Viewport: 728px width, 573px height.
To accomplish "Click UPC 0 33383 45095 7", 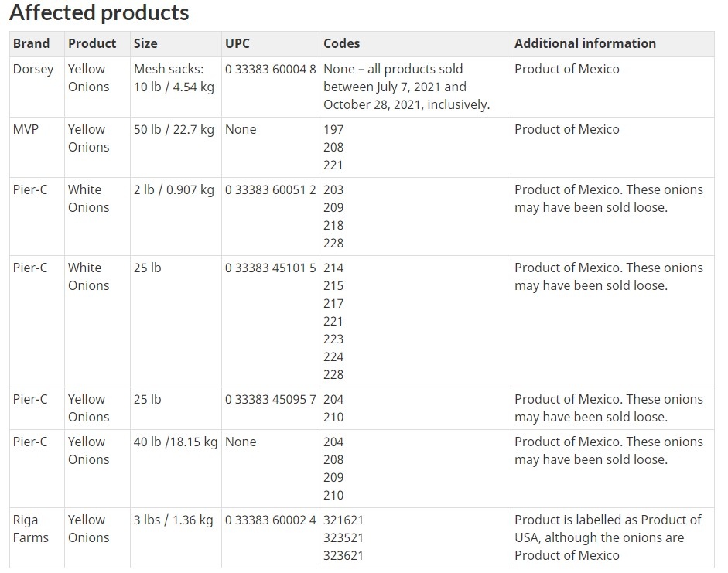I will (x=271, y=399).
